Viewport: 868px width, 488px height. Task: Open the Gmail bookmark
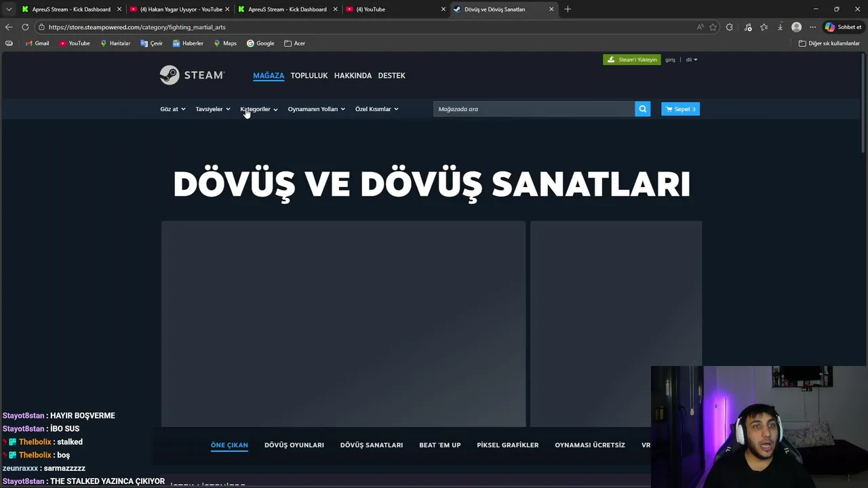37,43
